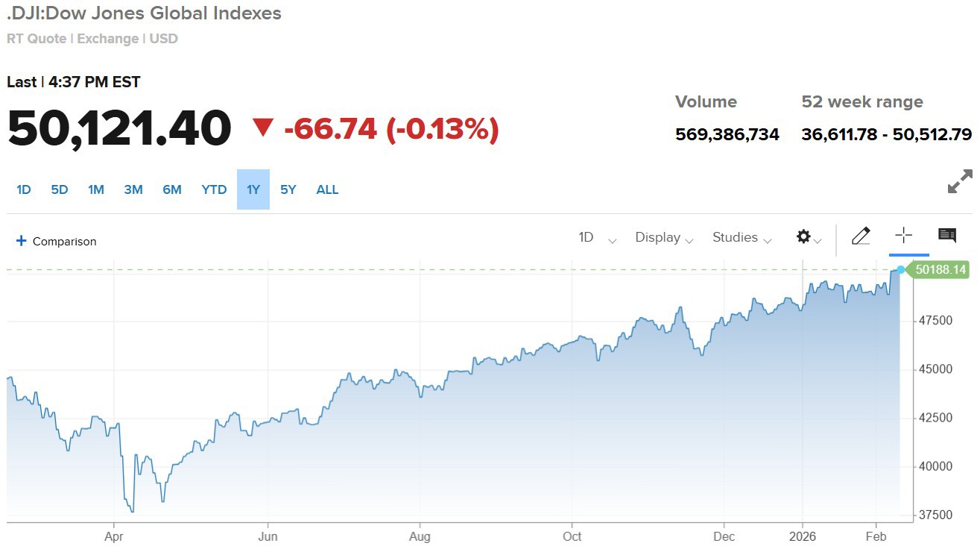Select the 6M chart tab

(172, 189)
